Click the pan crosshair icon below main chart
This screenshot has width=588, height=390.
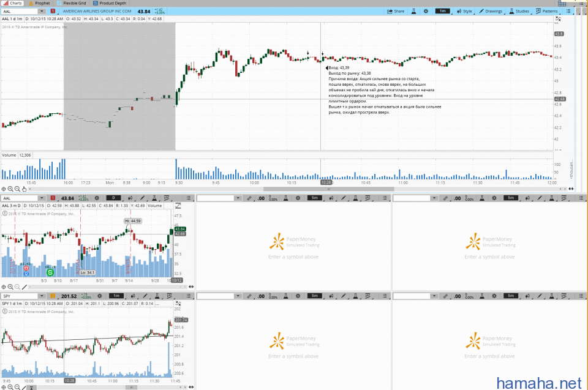point(4,189)
